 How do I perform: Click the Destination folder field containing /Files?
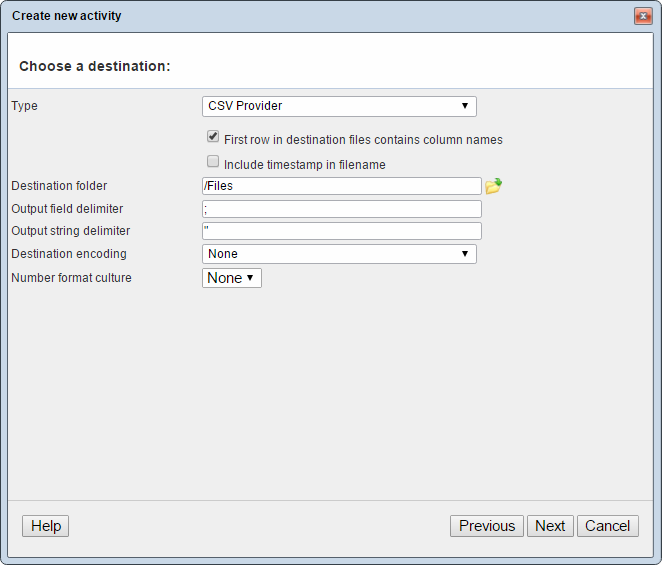pos(341,186)
